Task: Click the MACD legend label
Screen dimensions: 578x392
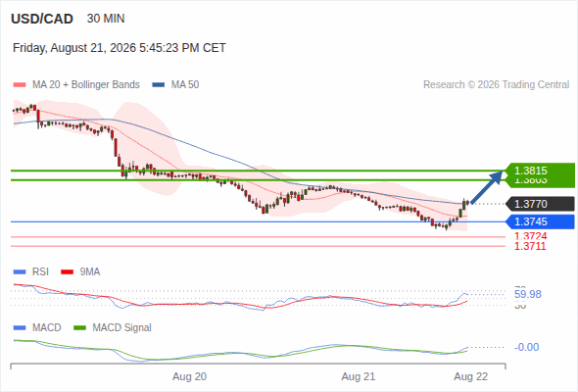Action: [x=47, y=328]
